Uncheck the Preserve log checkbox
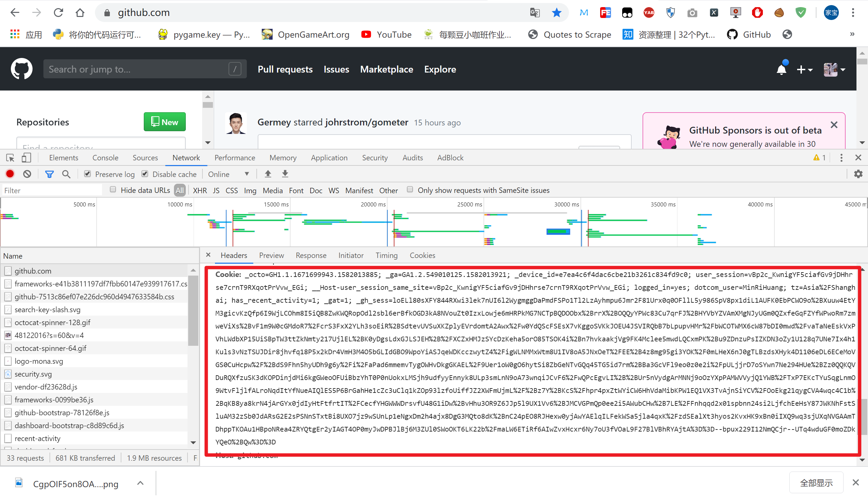 [x=88, y=174]
